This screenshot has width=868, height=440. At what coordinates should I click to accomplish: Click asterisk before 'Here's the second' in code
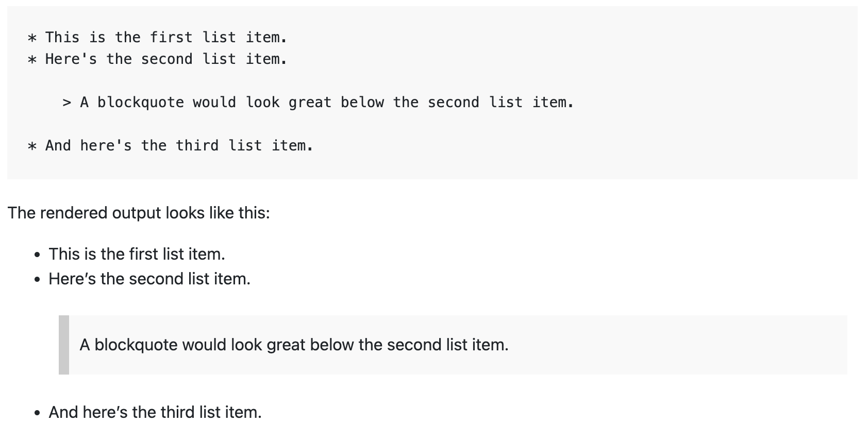pyautogui.click(x=32, y=59)
